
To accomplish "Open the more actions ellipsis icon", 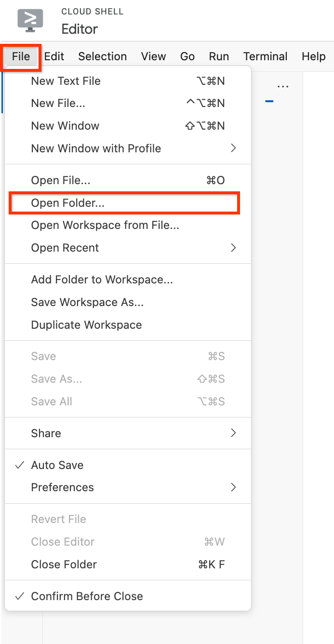I will [283, 85].
